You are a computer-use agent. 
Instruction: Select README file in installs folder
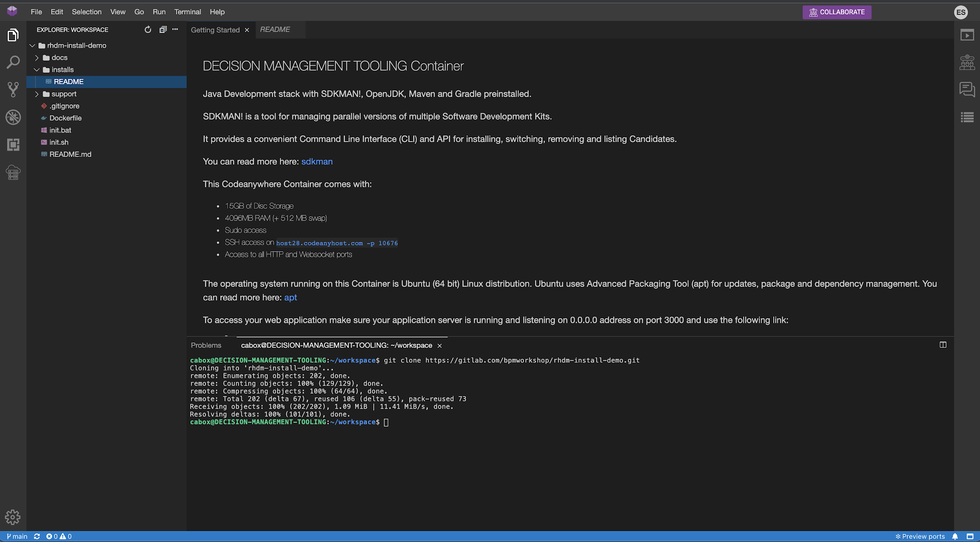107,82
